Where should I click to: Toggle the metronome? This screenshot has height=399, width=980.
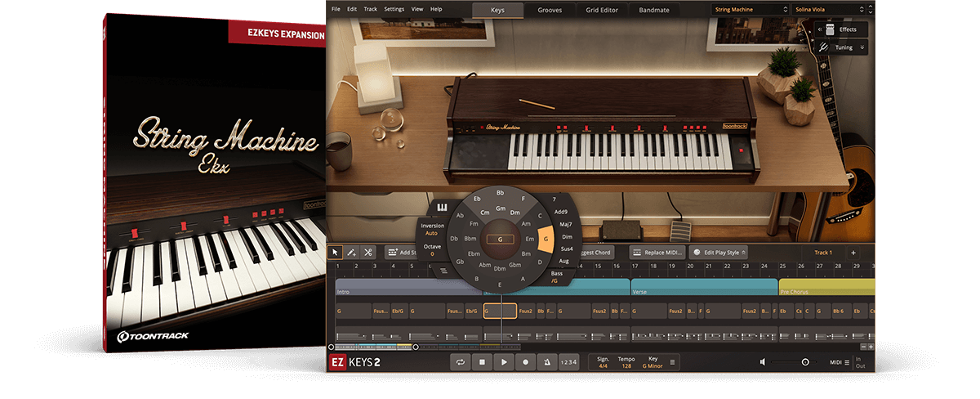pos(546,362)
